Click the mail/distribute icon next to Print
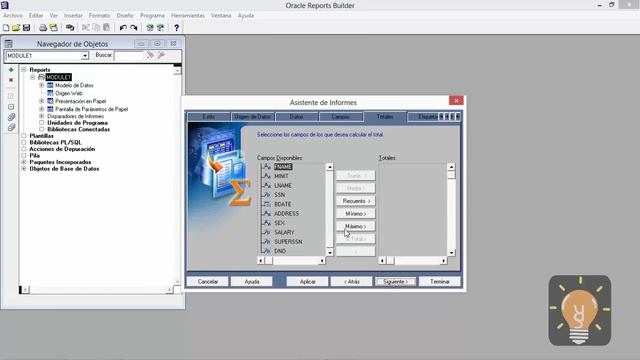Screen dimensions: 640x360 coord(53,28)
